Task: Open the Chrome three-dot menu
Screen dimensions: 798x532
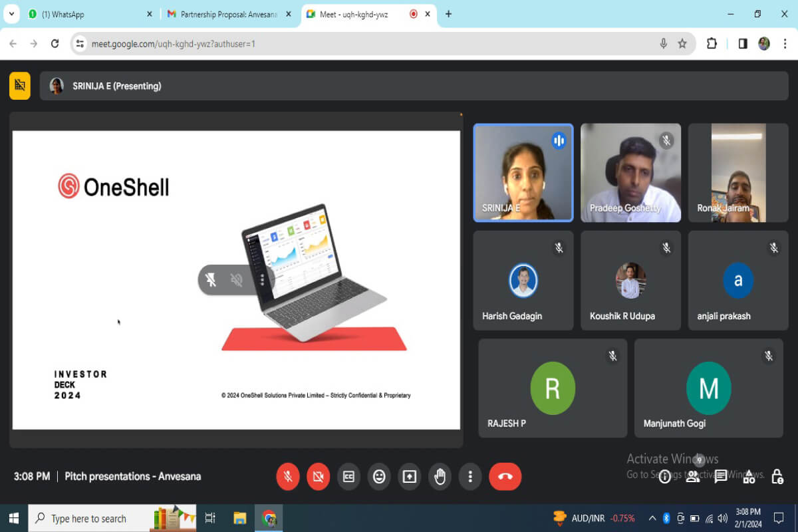Action: tap(785, 44)
